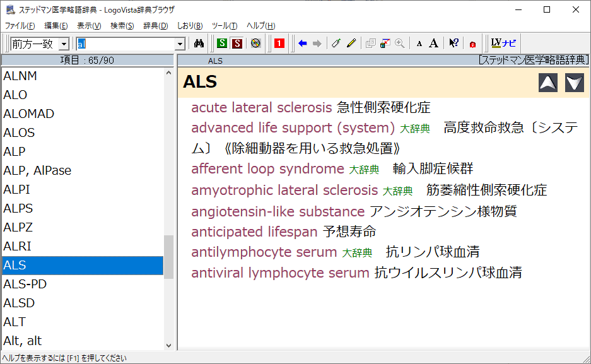Viewport: 591px width, 364px height.
Task: Open the ツール menu
Action: (225, 26)
